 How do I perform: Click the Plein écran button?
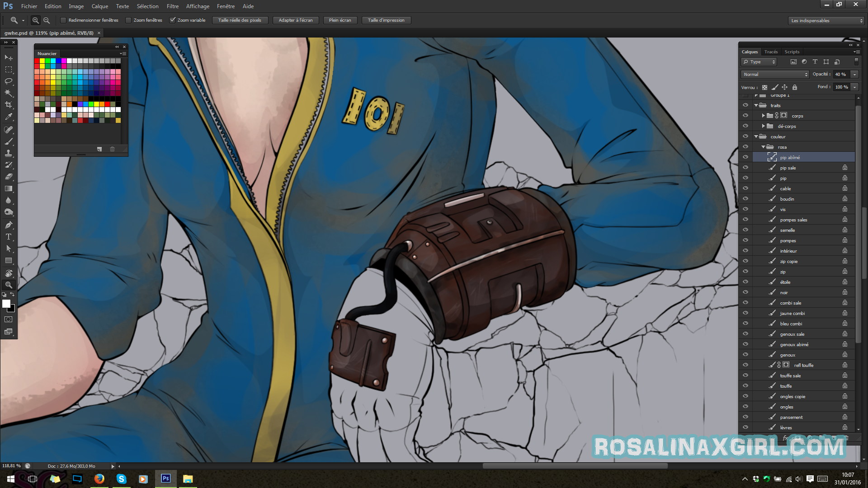pyautogui.click(x=340, y=20)
